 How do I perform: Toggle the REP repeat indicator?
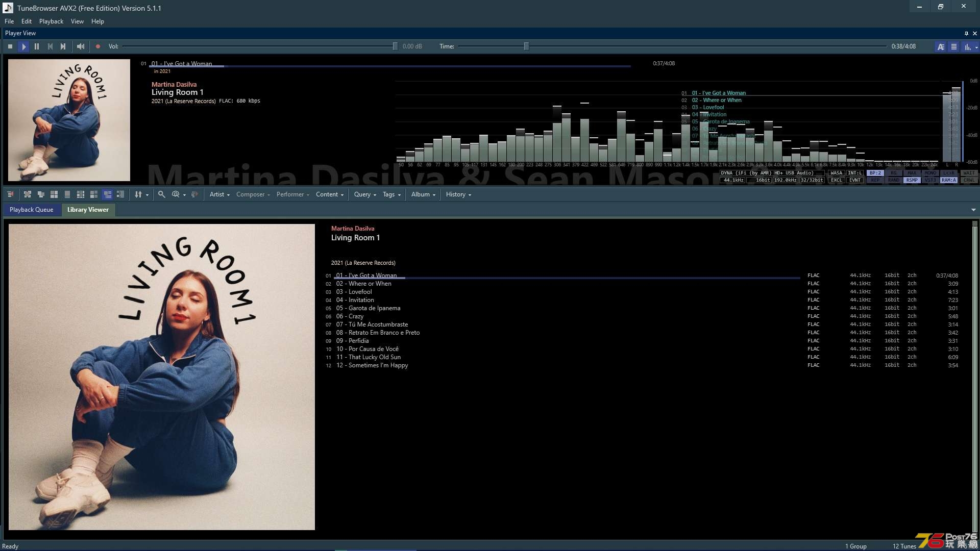875,180
